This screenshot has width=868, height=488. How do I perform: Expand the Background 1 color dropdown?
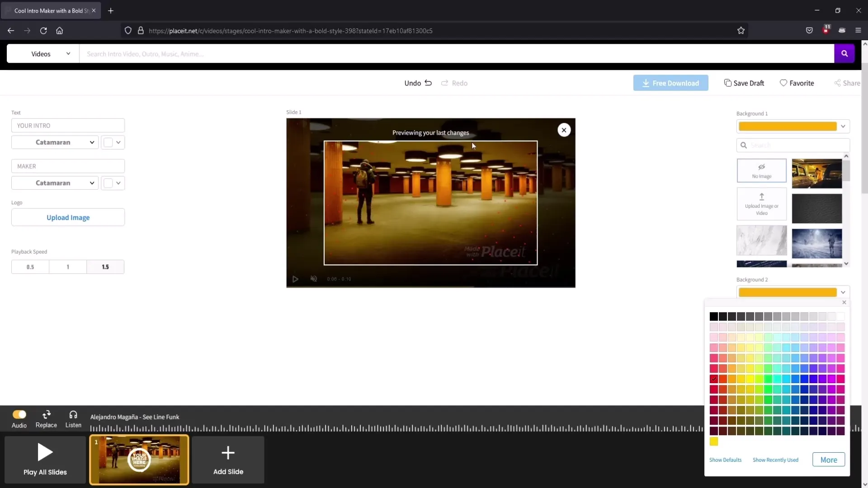pos(843,127)
